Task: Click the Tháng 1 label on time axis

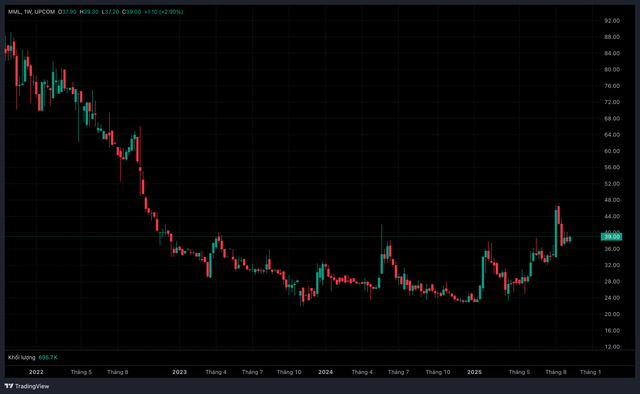Action: [590, 372]
